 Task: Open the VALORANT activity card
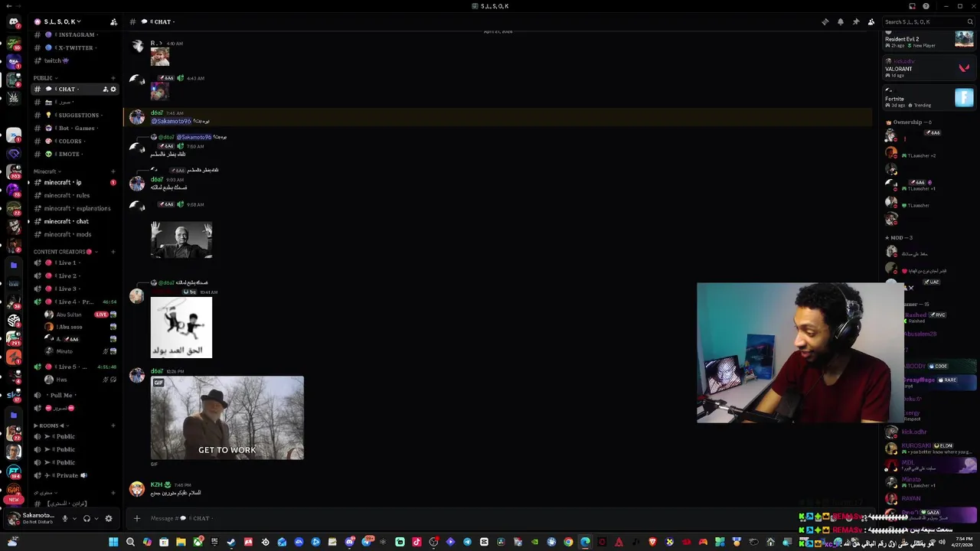click(x=929, y=68)
